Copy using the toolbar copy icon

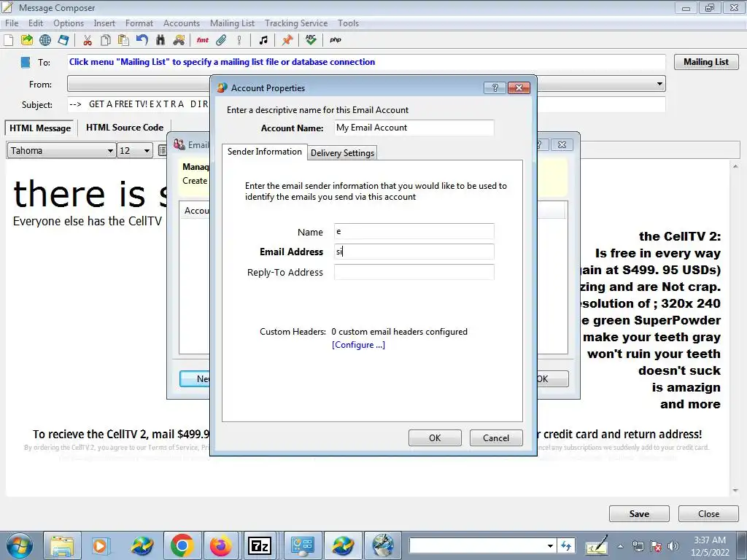pyautogui.click(x=105, y=40)
